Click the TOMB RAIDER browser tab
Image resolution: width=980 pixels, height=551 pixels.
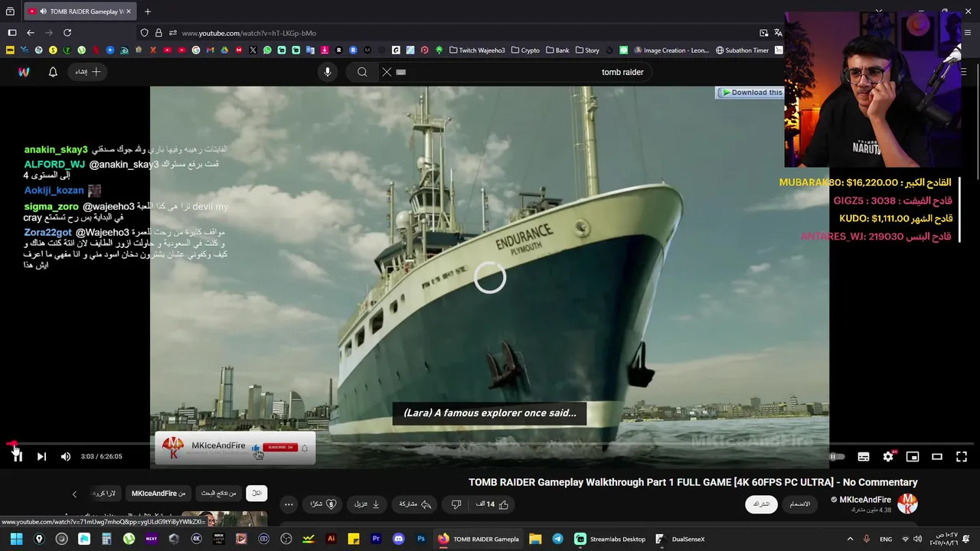point(80,11)
